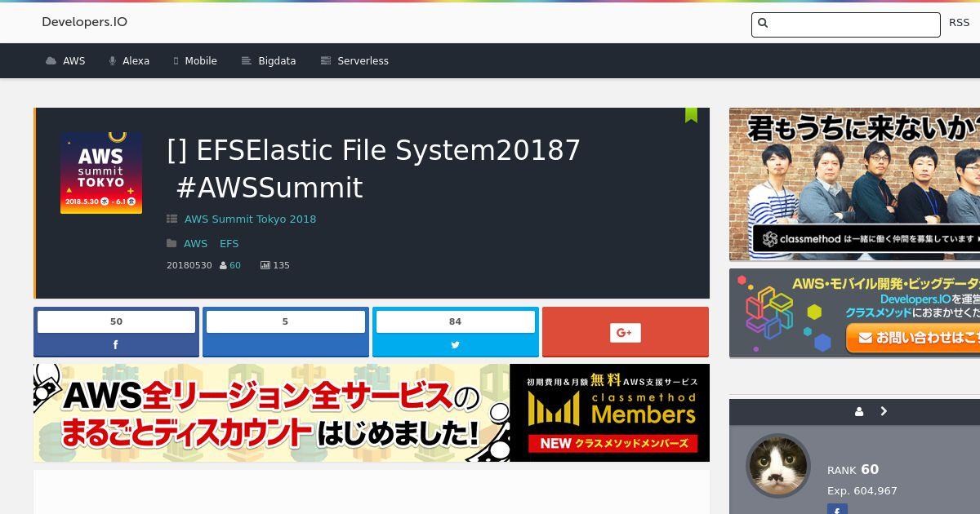Viewport: 980px width, 514px height.
Task: Click the Facebook f icon
Action: 115,345
